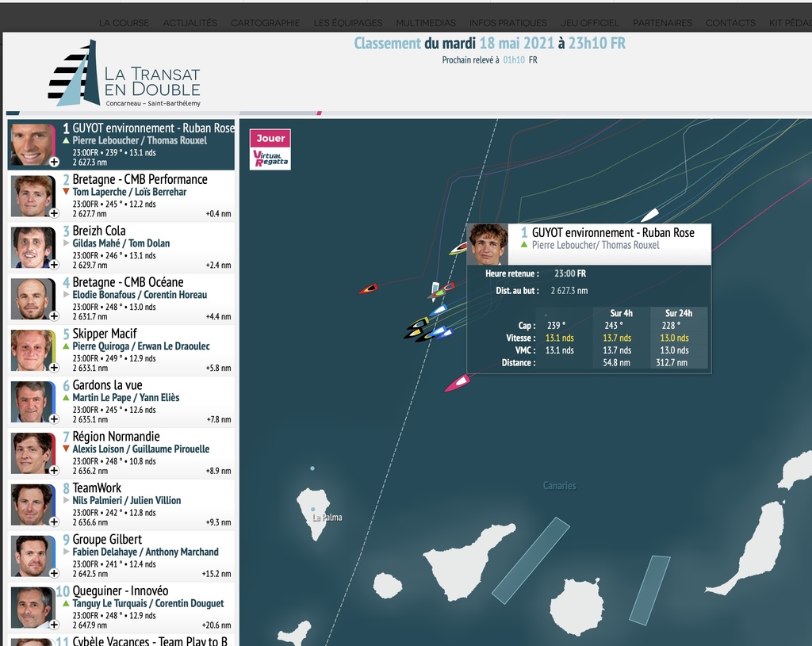Click Alexis Loison / Guillaume Pirouelle names
This screenshot has height=646, width=812.
[x=141, y=449]
